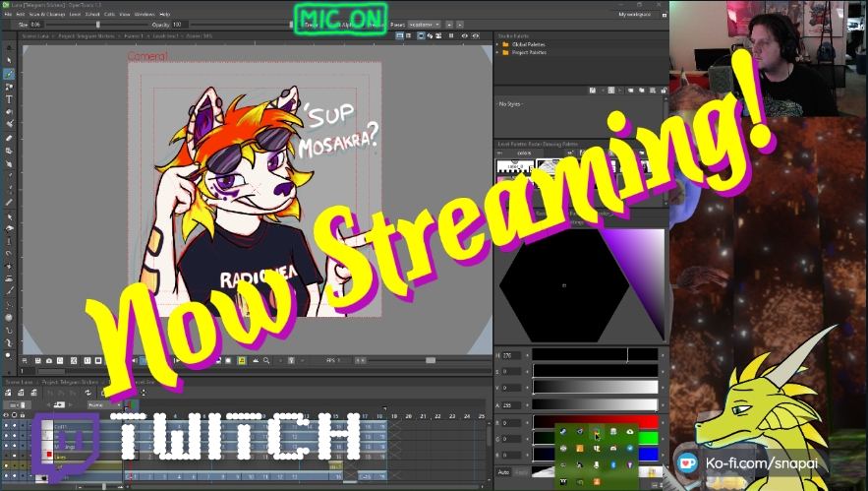Select the Animate tool in the toolbar

point(9,48)
